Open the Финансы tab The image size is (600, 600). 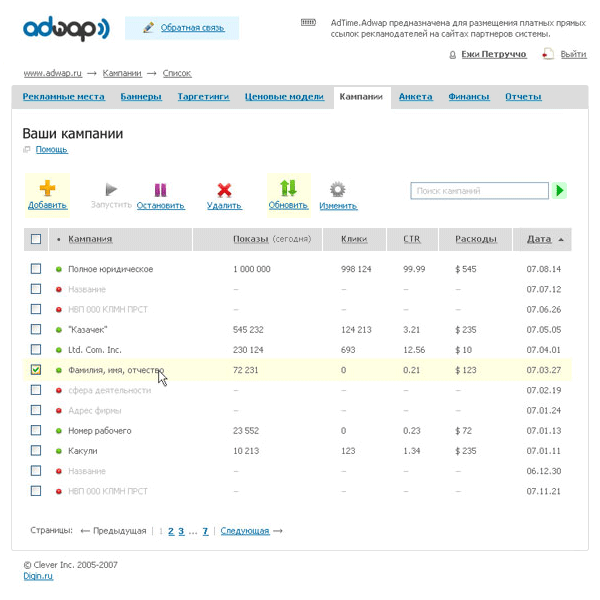coord(468,97)
